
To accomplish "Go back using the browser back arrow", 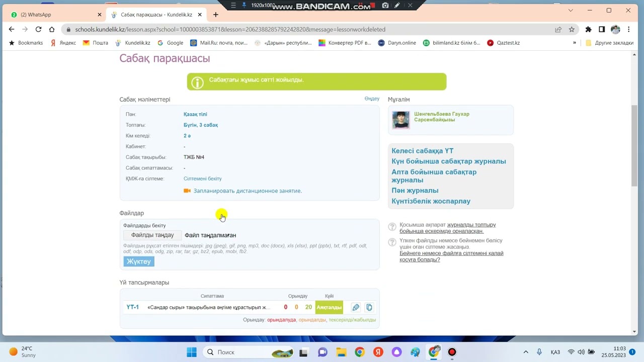I will 12,29.
